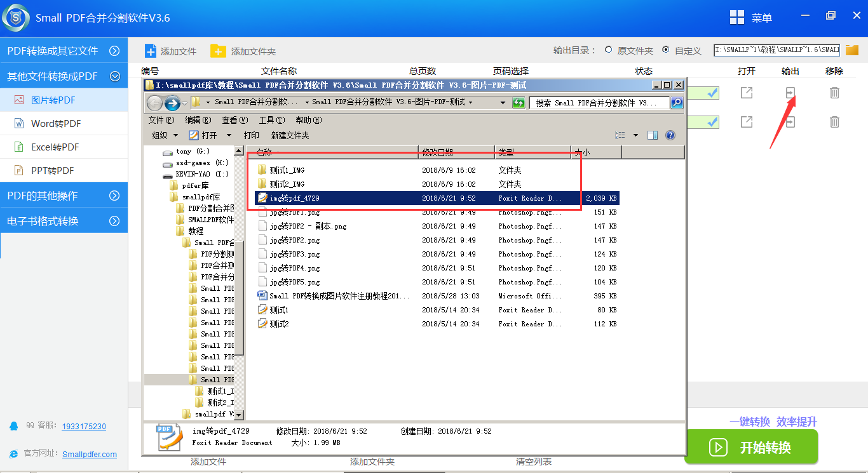Go forward in the Explorer window

(x=172, y=103)
